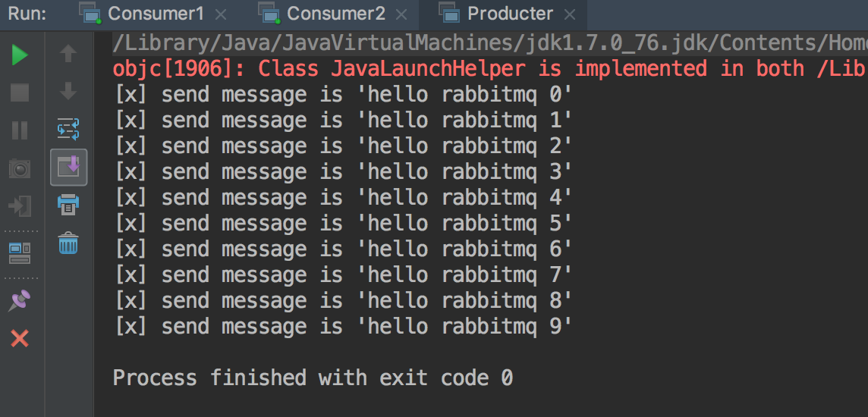Viewport: 868px width, 417px height.
Task: Click the green Rerun button
Action: [x=20, y=55]
